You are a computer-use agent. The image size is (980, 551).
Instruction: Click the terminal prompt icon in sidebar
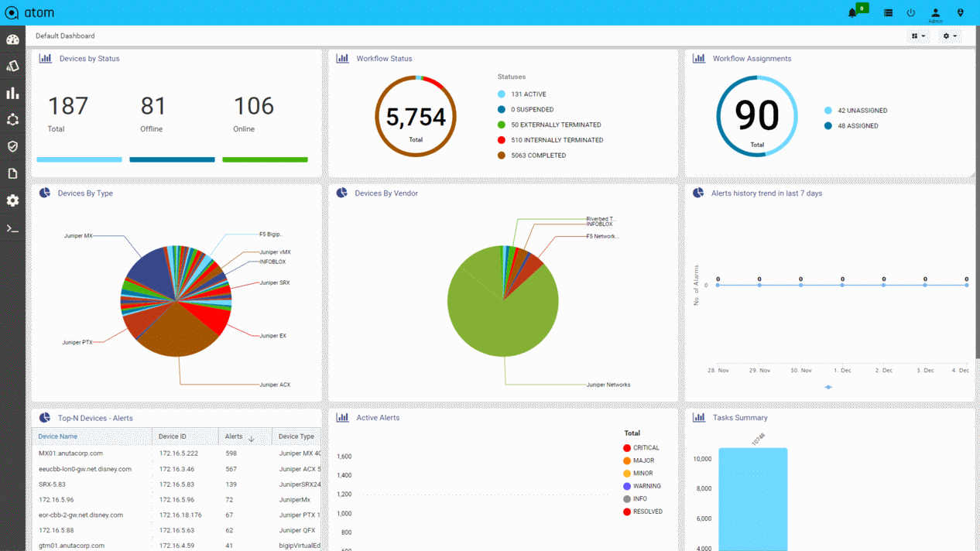coord(12,228)
